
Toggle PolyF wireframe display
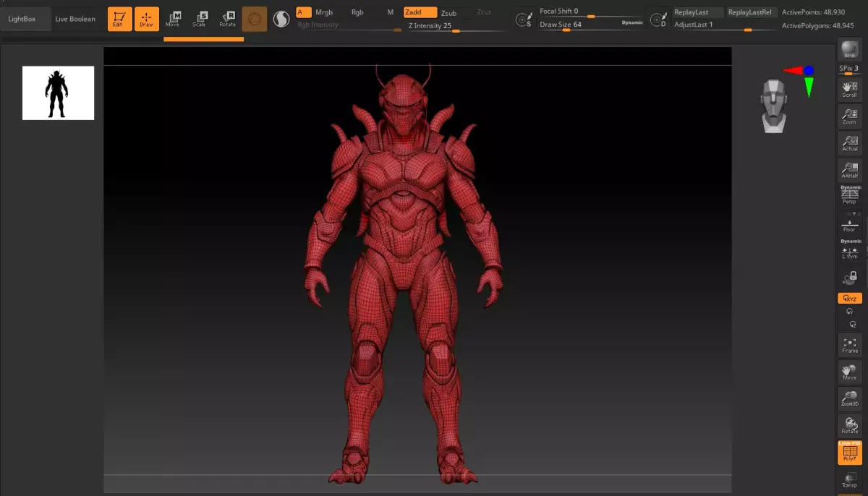849,453
